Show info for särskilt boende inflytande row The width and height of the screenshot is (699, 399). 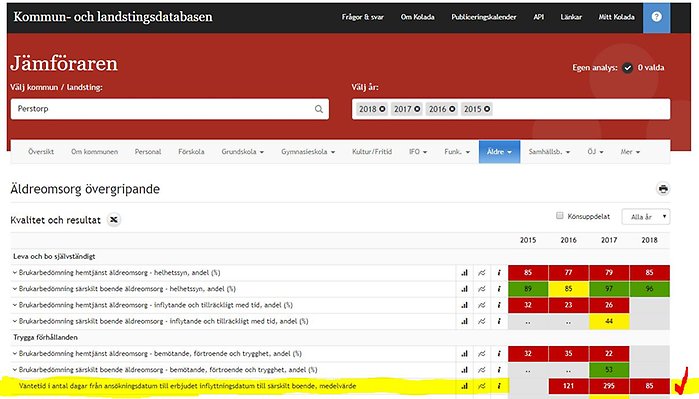coord(499,321)
